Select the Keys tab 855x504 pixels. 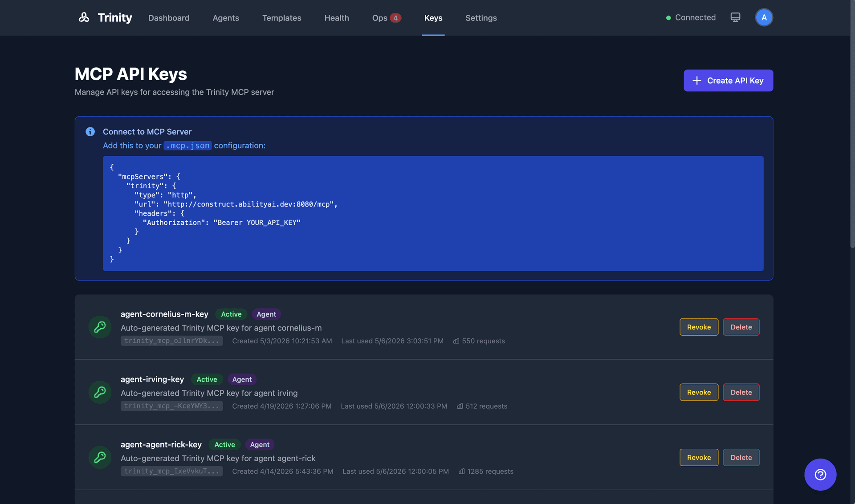pos(433,18)
